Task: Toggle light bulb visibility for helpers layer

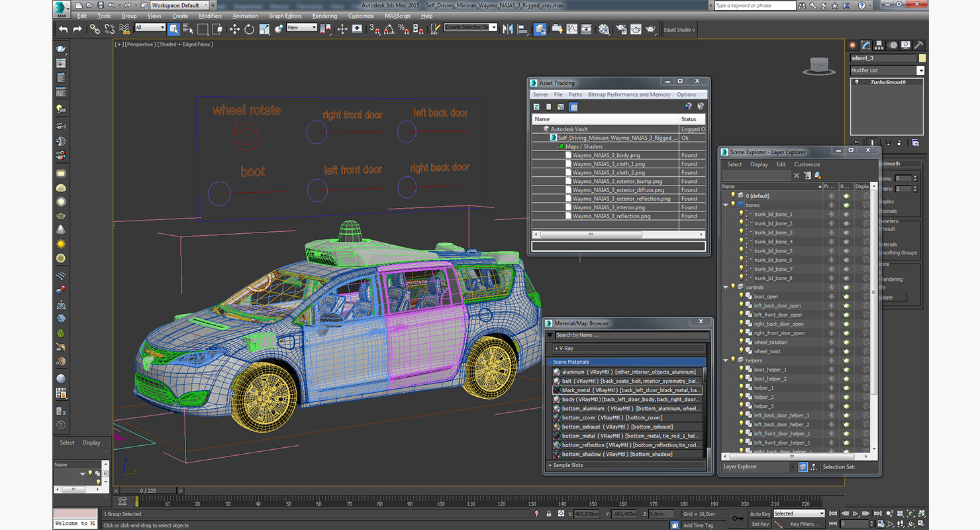Action: tap(733, 360)
